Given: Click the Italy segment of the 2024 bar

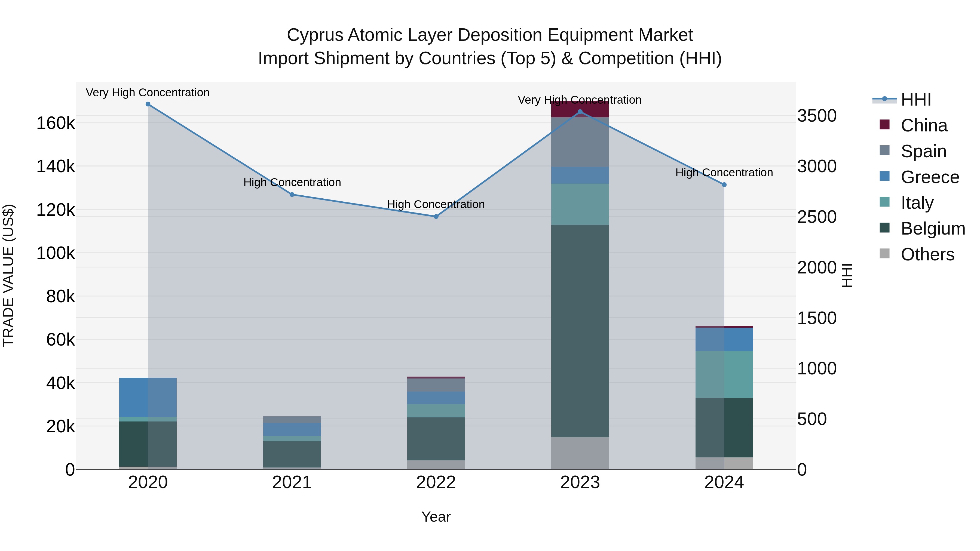Looking at the screenshot, I should pos(724,375).
